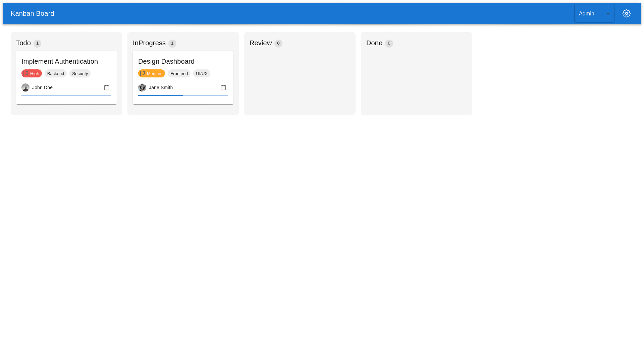644x362 pixels.
Task: Click calendar icon on Implement Authentication card
Action: [x=107, y=87]
